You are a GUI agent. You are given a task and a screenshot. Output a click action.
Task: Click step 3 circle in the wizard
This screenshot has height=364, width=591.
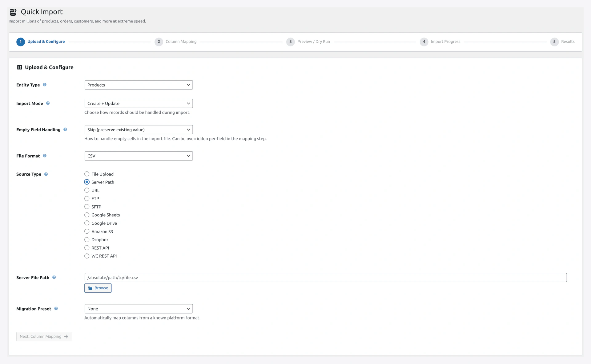pyautogui.click(x=290, y=42)
